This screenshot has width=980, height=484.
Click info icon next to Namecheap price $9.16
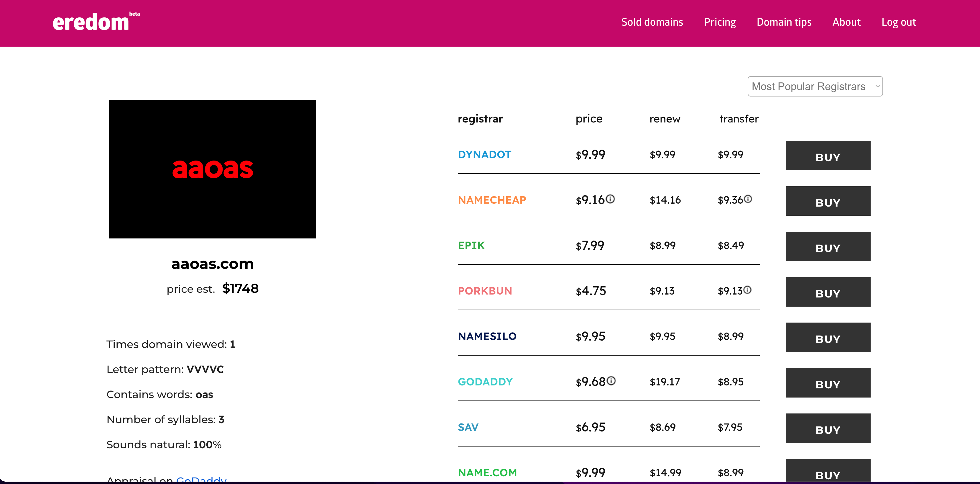point(610,199)
